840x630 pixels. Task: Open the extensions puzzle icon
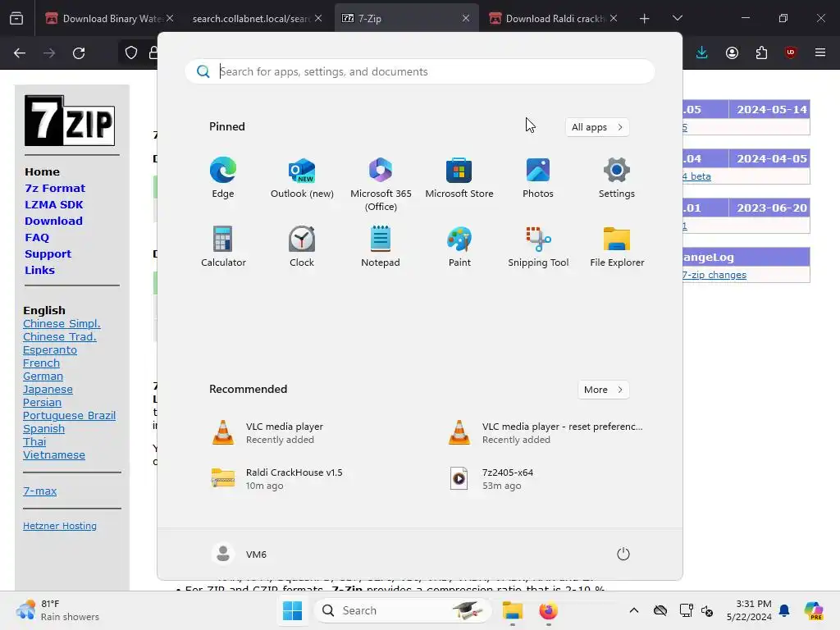pyautogui.click(x=761, y=52)
